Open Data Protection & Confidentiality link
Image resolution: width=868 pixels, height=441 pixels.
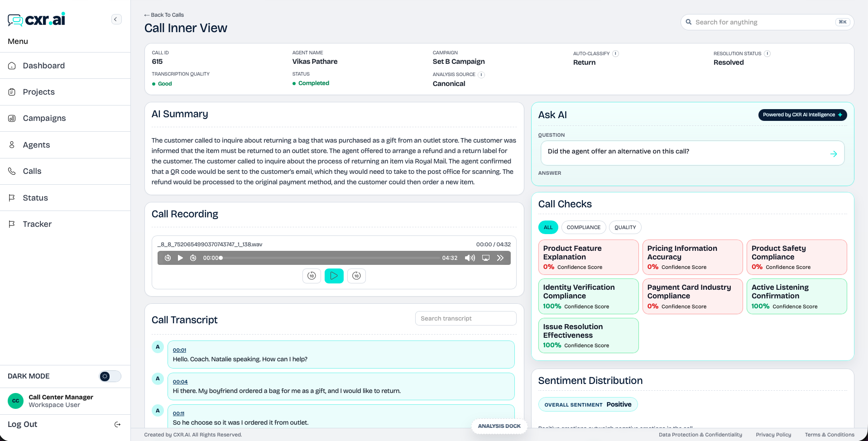click(x=700, y=435)
